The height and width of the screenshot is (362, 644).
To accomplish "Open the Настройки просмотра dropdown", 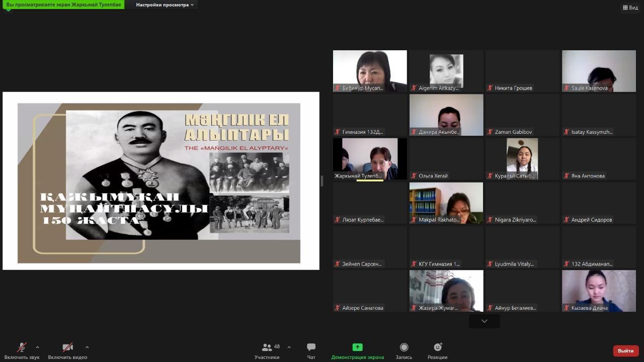I will point(165,5).
